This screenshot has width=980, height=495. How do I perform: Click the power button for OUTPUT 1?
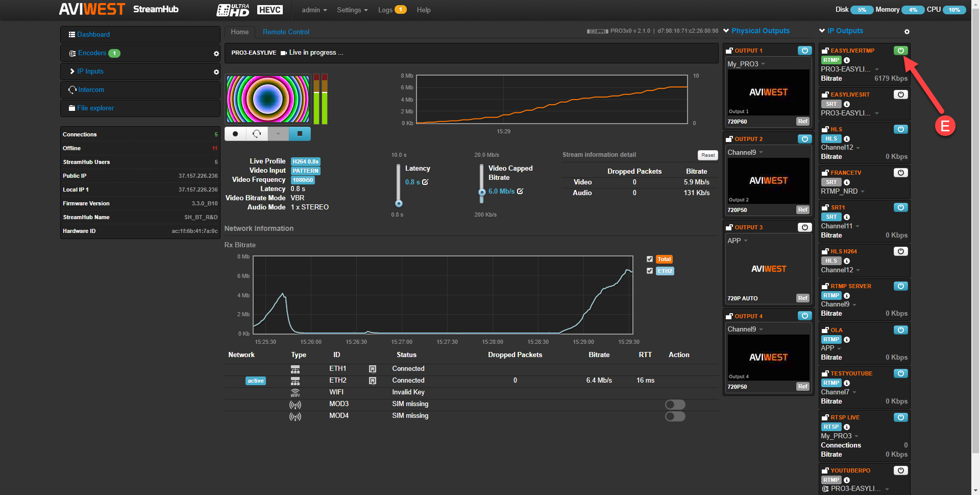[805, 51]
